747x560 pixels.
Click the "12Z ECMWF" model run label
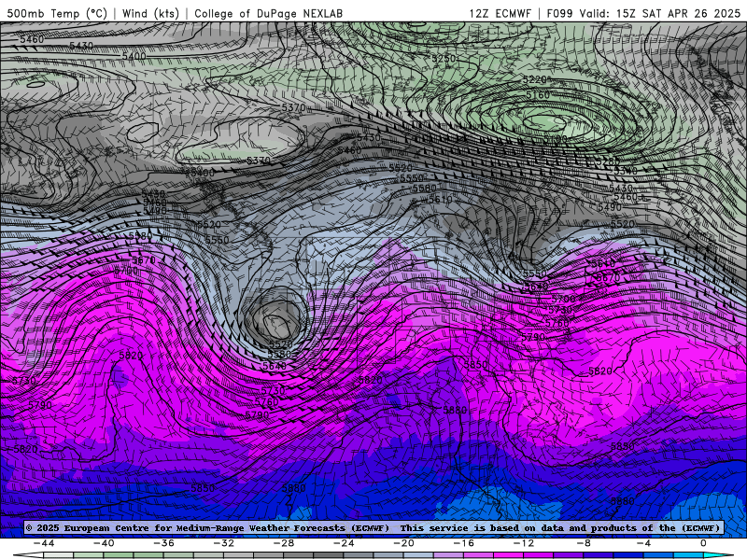coord(500,13)
